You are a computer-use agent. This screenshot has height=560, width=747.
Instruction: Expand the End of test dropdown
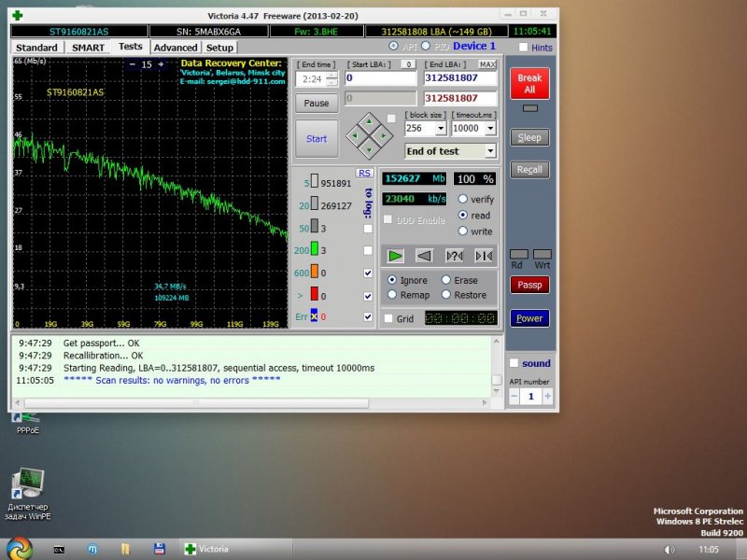point(490,151)
